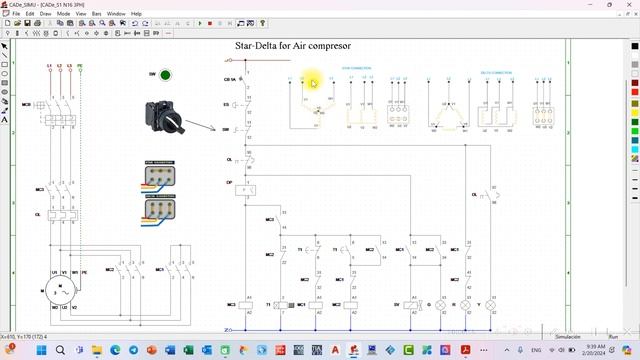The height and width of the screenshot is (360, 640).
Task: Select the line drawing tool
Action: pos(4,56)
